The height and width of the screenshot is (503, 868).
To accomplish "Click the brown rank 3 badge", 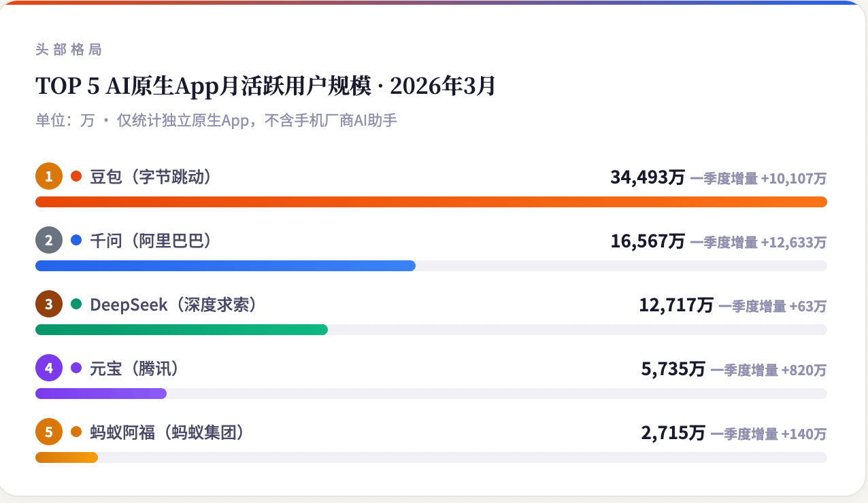I will (x=49, y=305).
